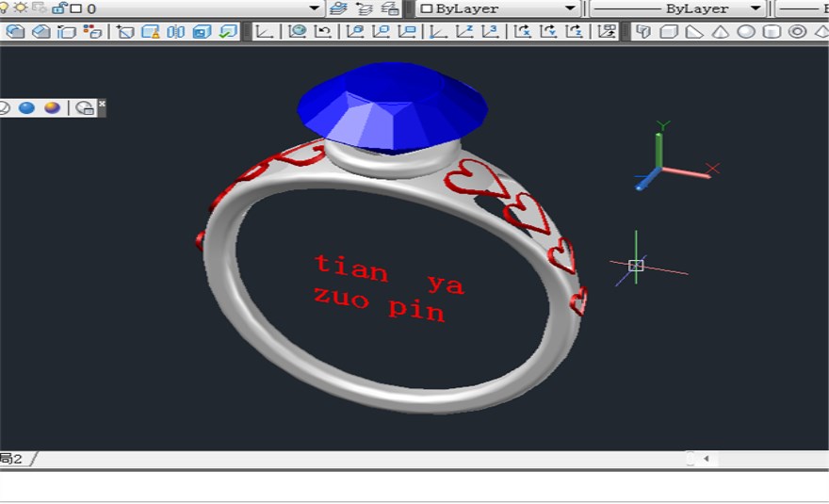The image size is (829, 504).
Task: Select the Sphere solid tool
Action: coord(745,31)
